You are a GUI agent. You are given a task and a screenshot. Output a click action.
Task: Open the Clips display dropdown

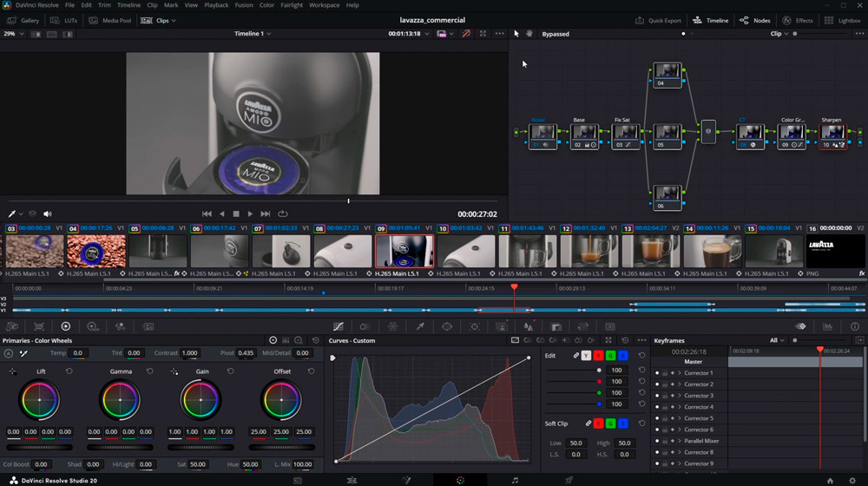pyautogui.click(x=158, y=21)
